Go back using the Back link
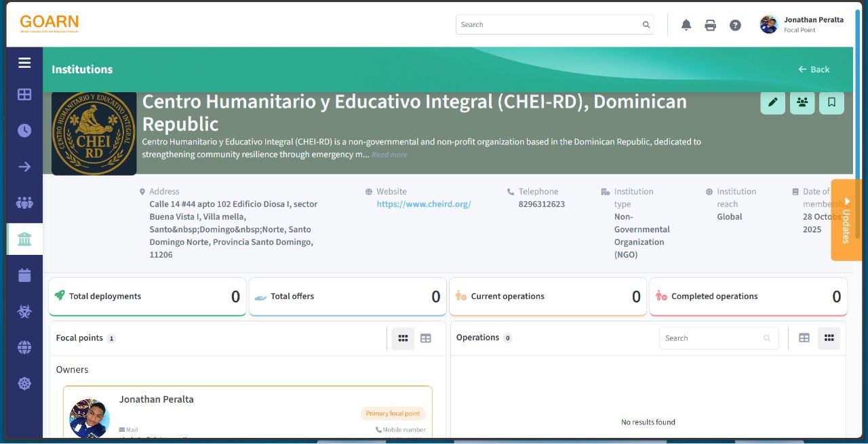868x444 pixels. coord(814,69)
